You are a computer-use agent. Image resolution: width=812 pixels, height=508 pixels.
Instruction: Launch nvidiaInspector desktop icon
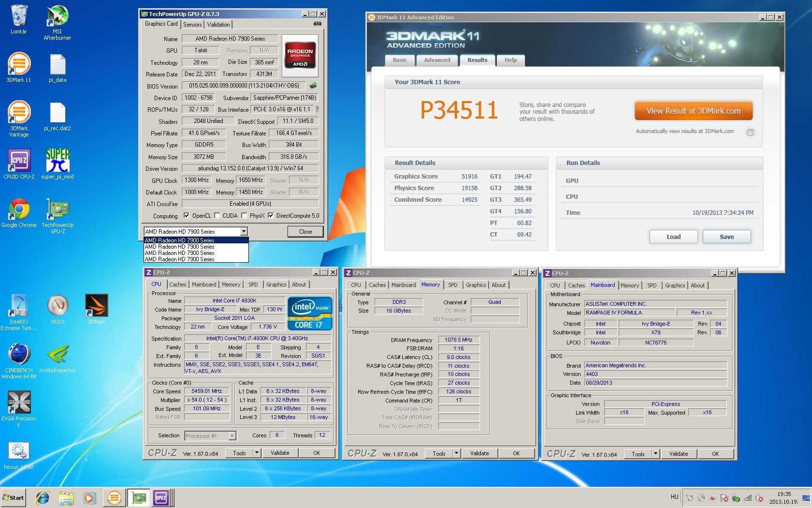[x=58, y=358]
